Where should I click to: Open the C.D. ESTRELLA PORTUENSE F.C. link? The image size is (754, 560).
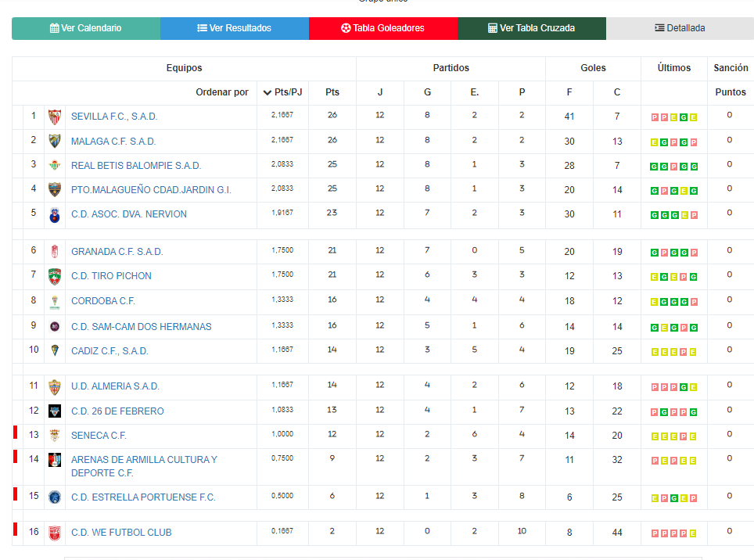143,497
